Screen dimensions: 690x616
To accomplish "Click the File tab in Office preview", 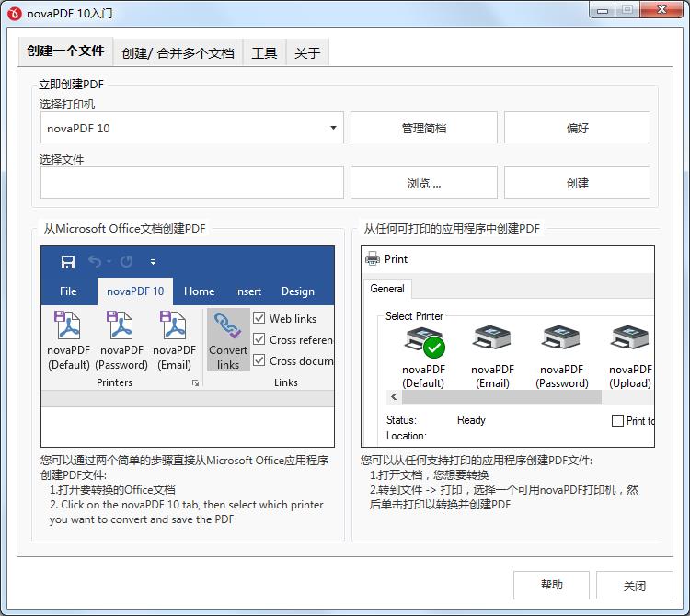I will point(68,291).
